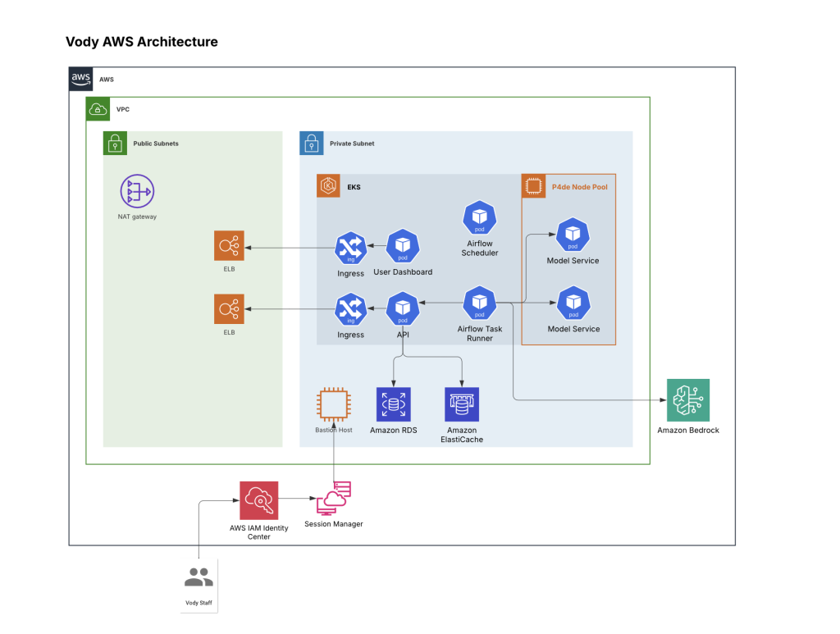Select the 'Vody Staff' label text
The height and width of the screenshot is (634, 840).
[199, 603]
